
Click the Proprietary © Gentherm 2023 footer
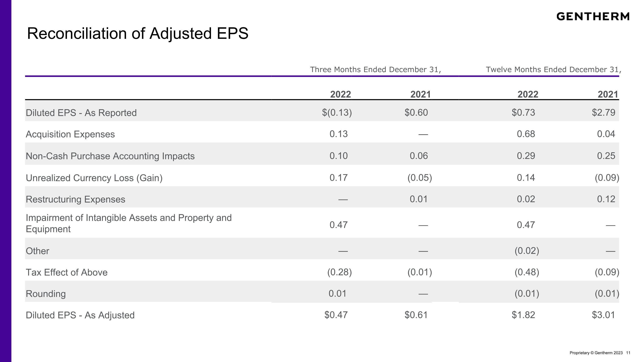pos(596,353)
